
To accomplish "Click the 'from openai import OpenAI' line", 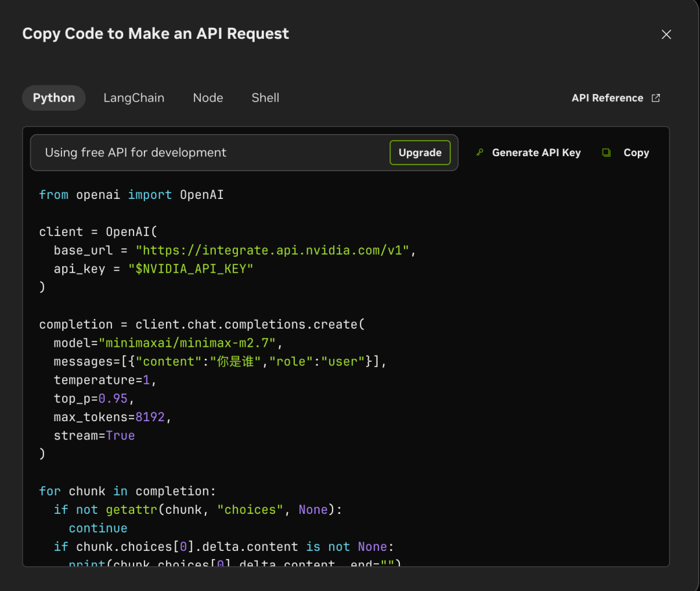I will (x=131, y=195).
